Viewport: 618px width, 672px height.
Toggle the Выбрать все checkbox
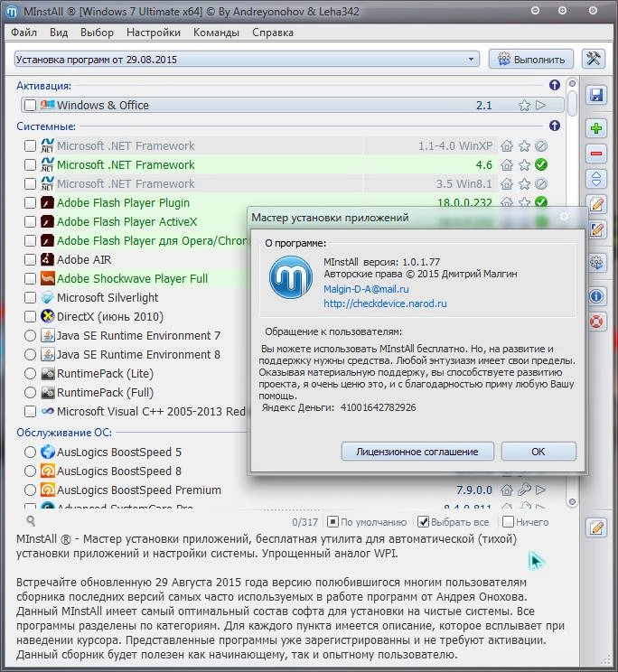pyautogui.click(x=423, y=521)
